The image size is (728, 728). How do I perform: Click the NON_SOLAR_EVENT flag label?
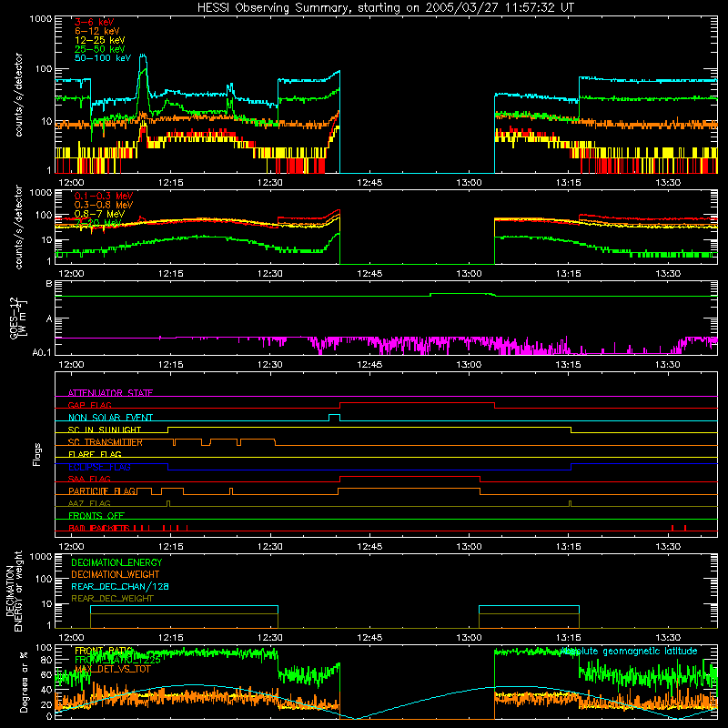110,418
